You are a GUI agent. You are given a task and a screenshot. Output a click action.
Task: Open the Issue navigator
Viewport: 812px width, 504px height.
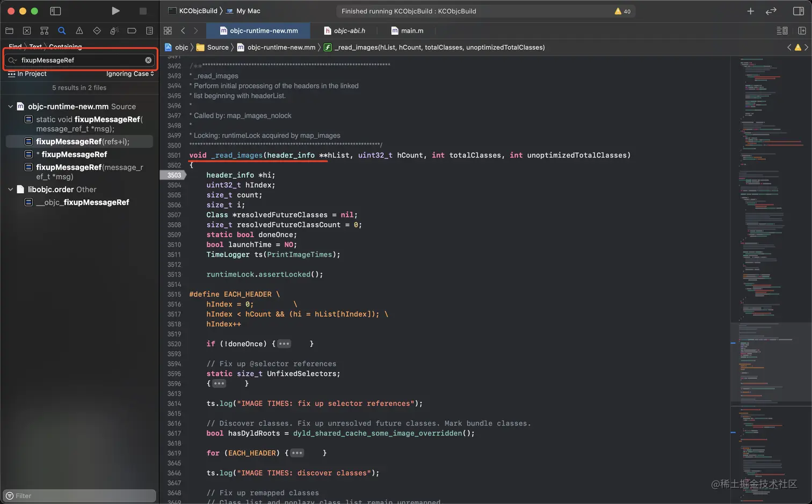click(79, 31)
